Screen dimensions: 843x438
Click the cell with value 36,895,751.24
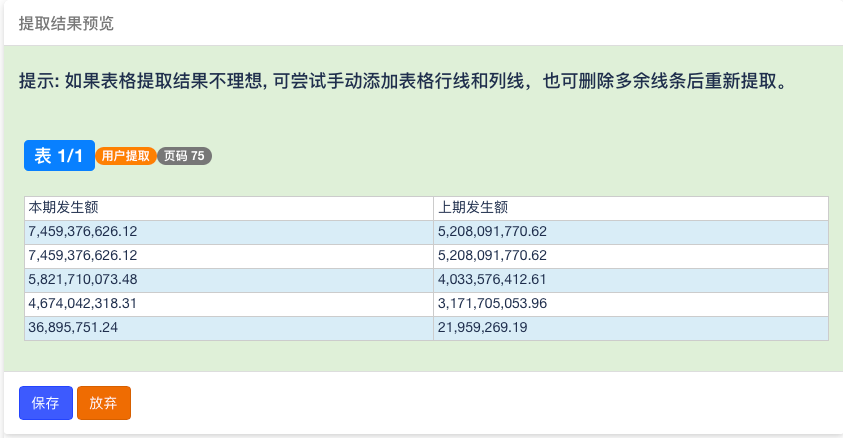pos(229,328)
